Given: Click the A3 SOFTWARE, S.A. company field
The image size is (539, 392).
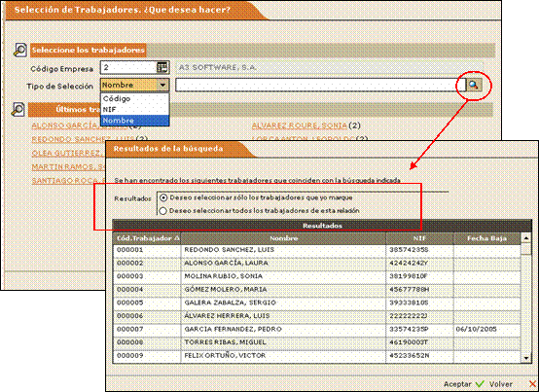Looking at the screenshot, I should (329, 67).
